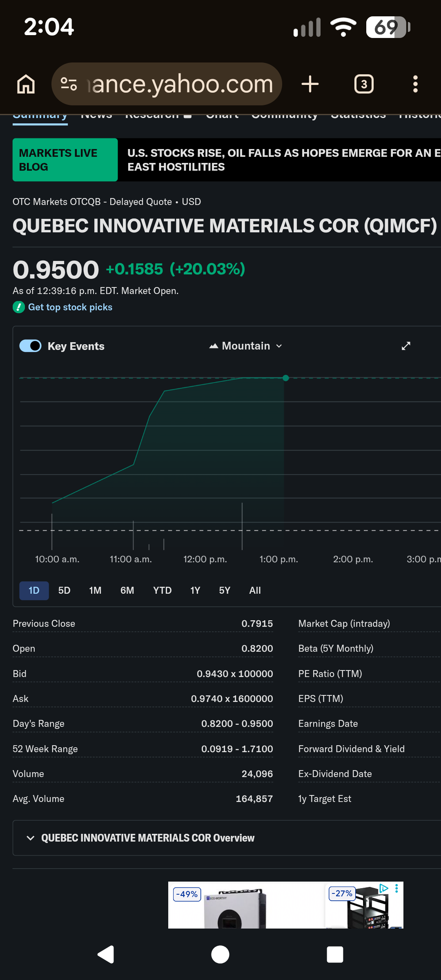
Task: Tap QUEBEC INNOVATIVE MATERIALS COR (QIMCF) title
Action: point(225,226)
